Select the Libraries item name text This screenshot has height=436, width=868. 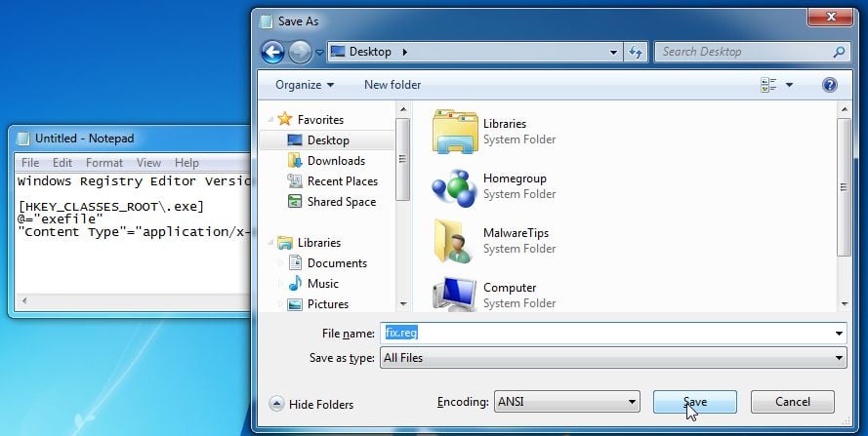(x=505, y=124)
